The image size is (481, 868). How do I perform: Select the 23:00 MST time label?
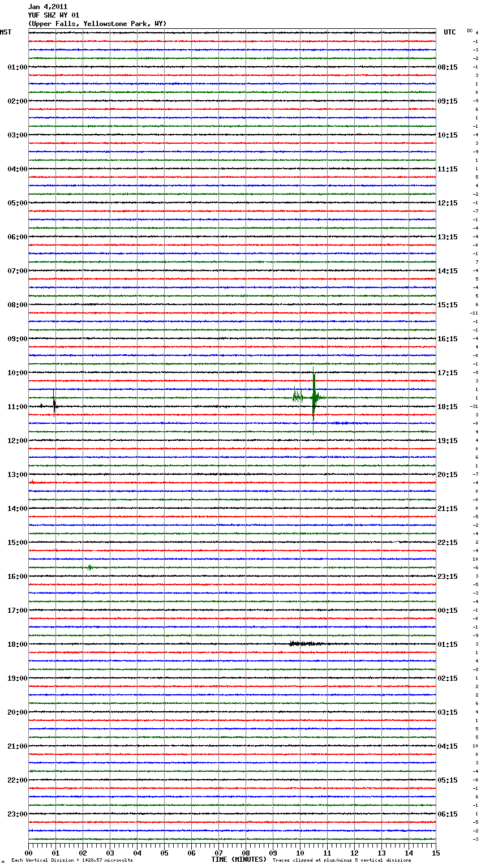click(x=18, y=814)
